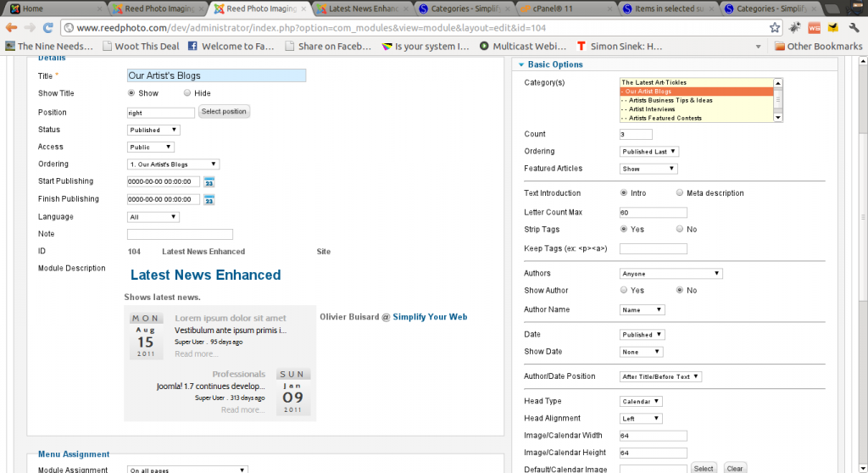Open the Head Type Calendar dropdown
Screen dimensions: 868x473
pos(641,401)
